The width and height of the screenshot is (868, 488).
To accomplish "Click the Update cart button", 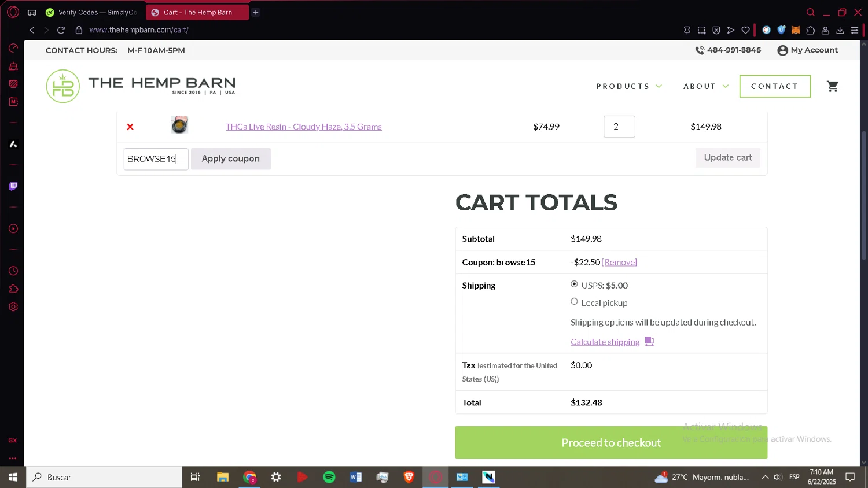I will pos(728,157).
